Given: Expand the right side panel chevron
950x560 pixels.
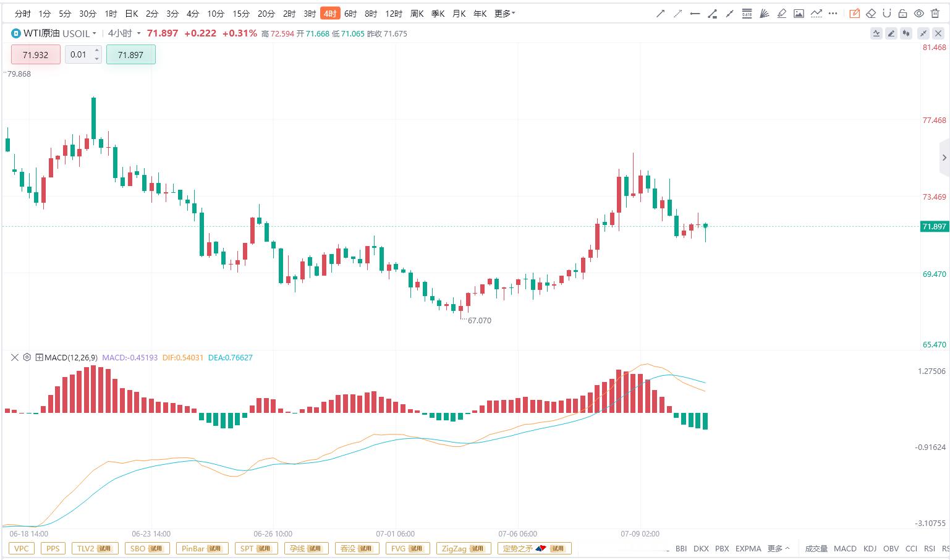Looking at the screenshot, I should click(x=944, y=158).
